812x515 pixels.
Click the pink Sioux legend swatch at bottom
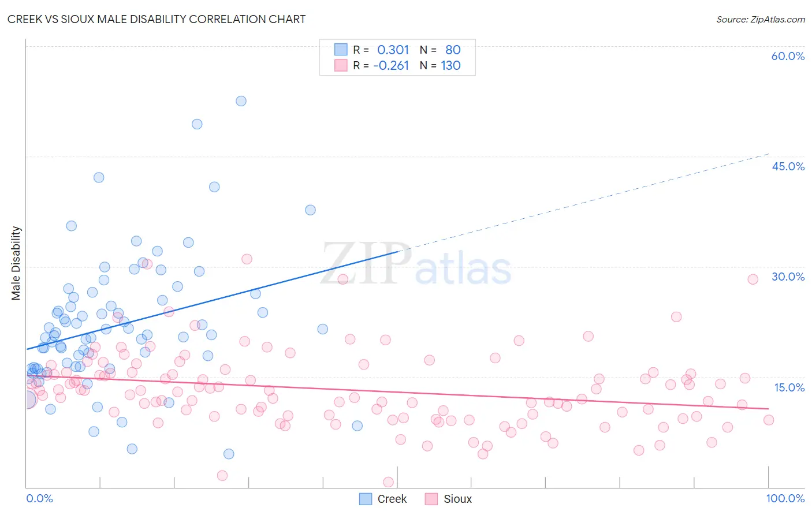431,499
